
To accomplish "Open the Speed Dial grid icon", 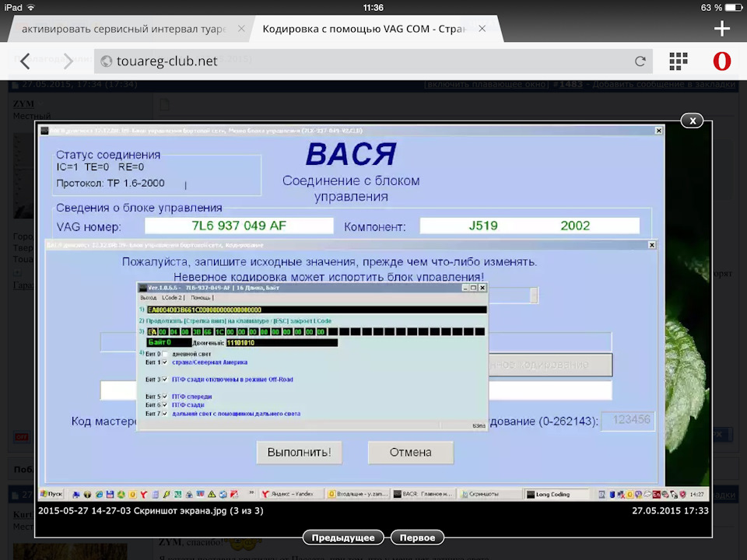I will (679, 61).
